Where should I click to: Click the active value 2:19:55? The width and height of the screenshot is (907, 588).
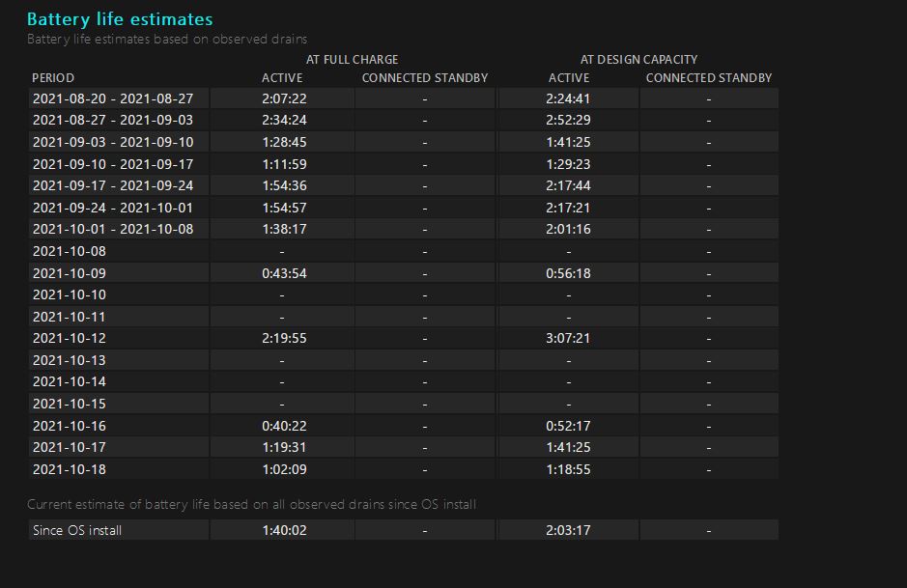284,338
